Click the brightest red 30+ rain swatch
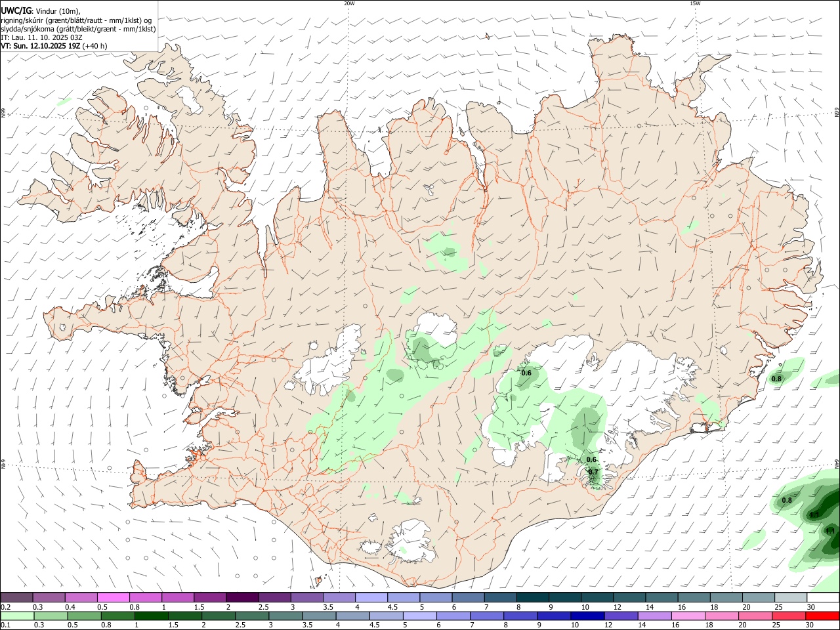Screen dimensions: 840x630 pyautogui.click(x=822, y=616)
